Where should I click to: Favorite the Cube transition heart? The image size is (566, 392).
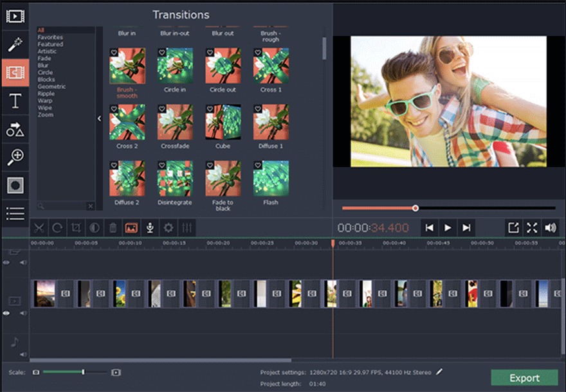(x=210, y=109)
